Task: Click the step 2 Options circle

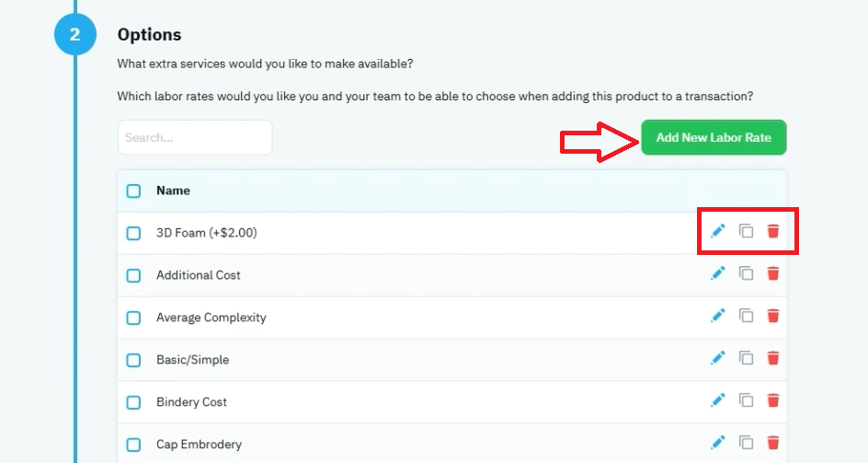Action: click(75, 34)
